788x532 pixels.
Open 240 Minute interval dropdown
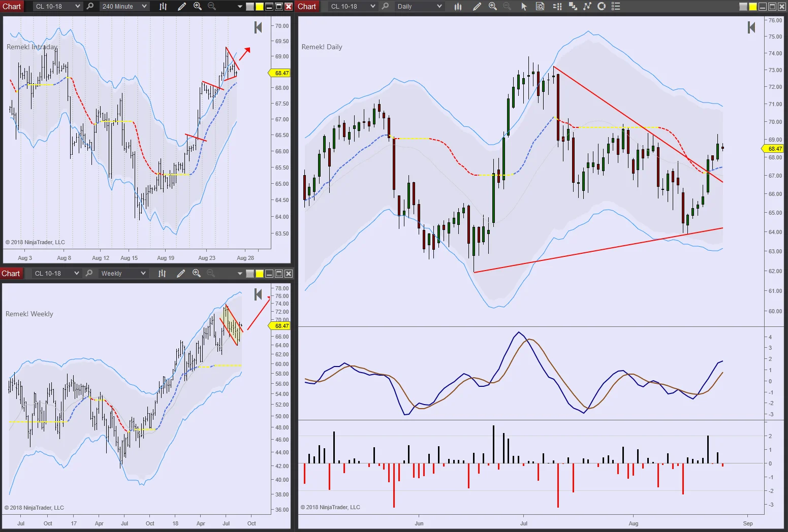point(124,7)
